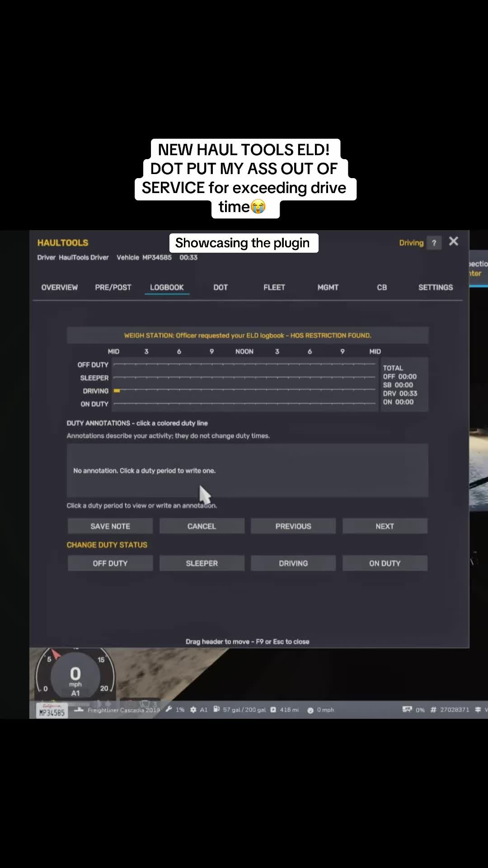The image size is (488, 868).
Task: Click the annotation text box
Action: point(247,471)
